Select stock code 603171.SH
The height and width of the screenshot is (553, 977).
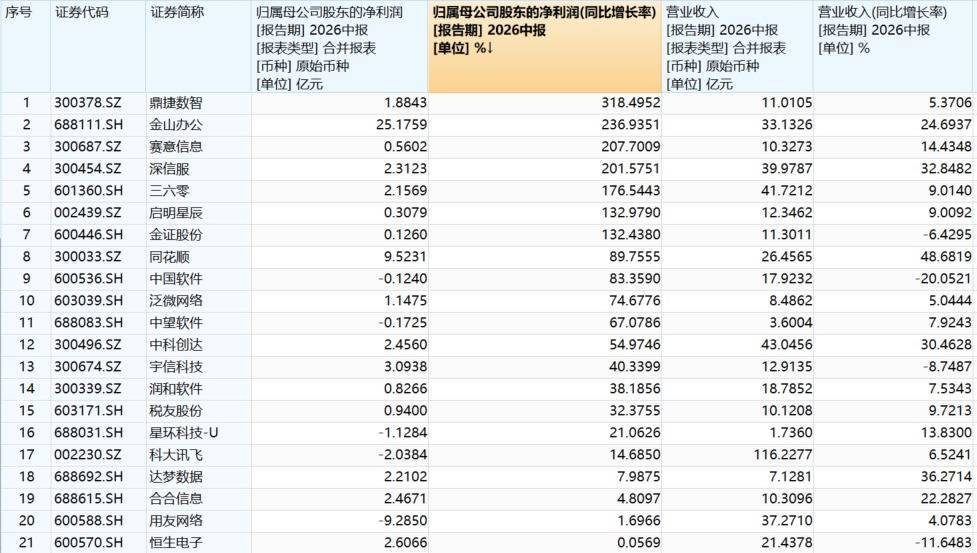(x=88, y=410)
